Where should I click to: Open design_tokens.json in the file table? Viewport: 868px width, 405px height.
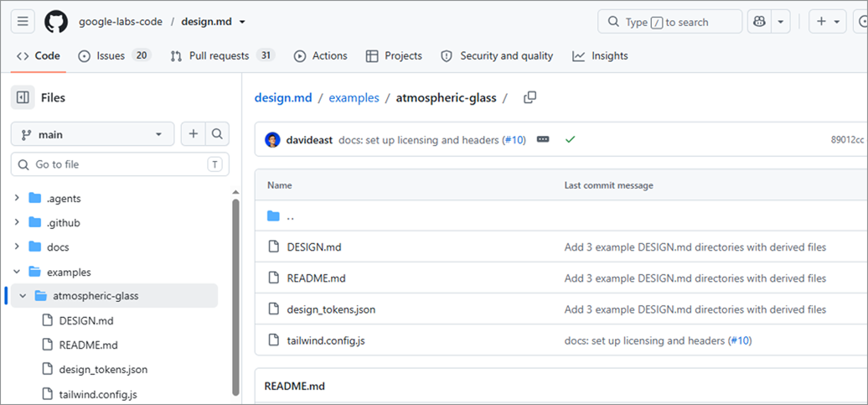[x=331, y=309]
